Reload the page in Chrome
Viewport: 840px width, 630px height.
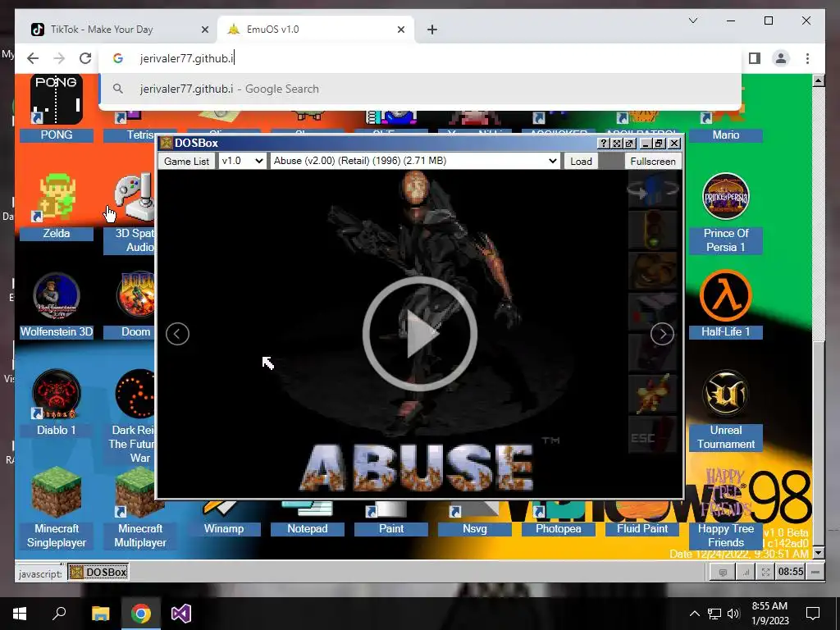pos(85,58)
